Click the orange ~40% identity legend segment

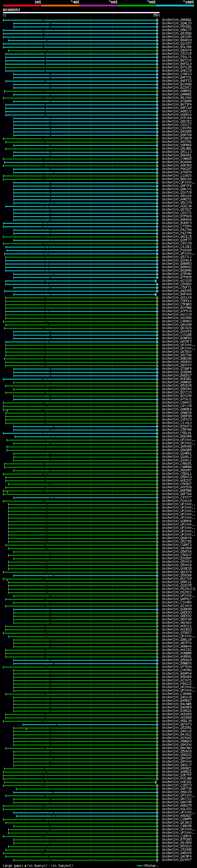pyautogui.click(x=60, y=6)
